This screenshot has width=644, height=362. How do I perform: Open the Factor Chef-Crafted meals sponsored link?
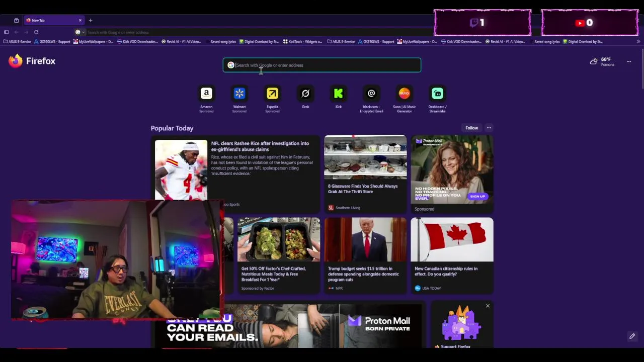point(273,274)
